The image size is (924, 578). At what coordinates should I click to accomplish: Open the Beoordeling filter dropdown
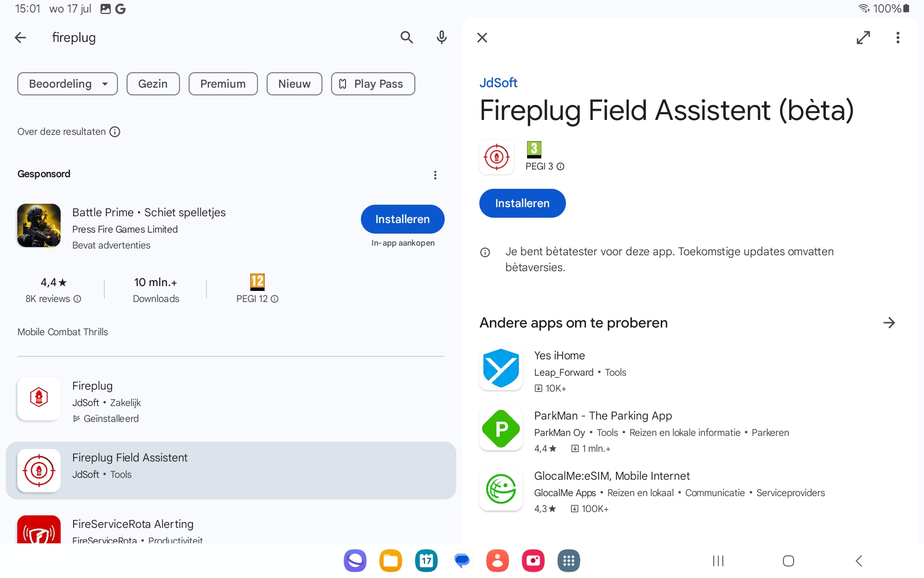67,84
